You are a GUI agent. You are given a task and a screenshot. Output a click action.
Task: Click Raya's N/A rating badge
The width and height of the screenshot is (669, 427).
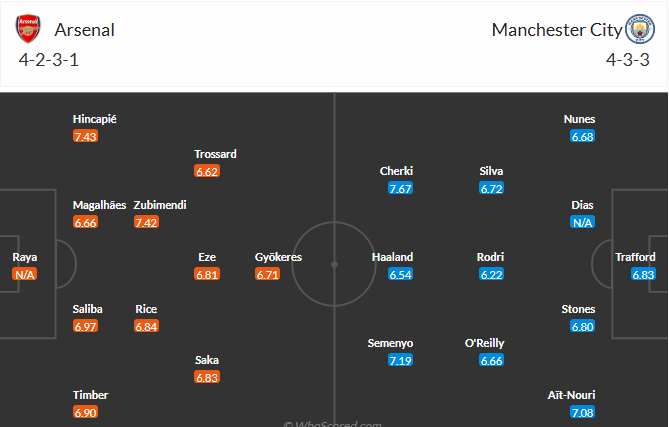[x=25, y=274]
